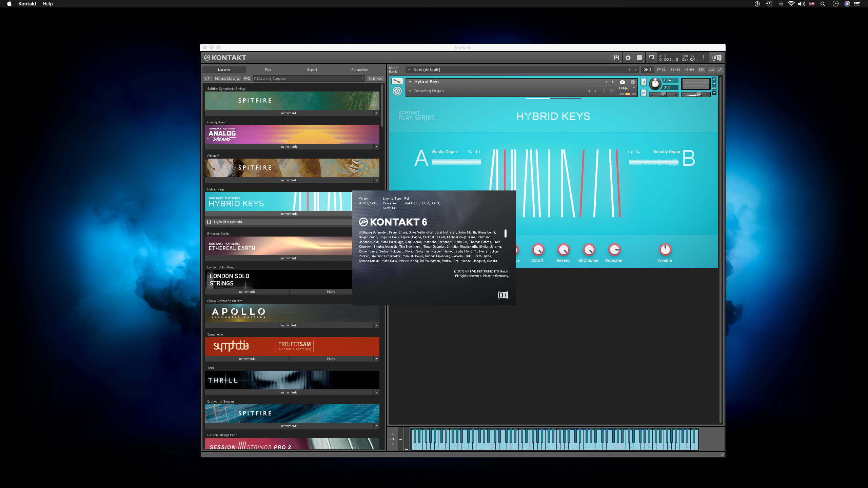Toggle the KSP multi script button
This screenshot has height=488, width=868.
coord(701,69)
